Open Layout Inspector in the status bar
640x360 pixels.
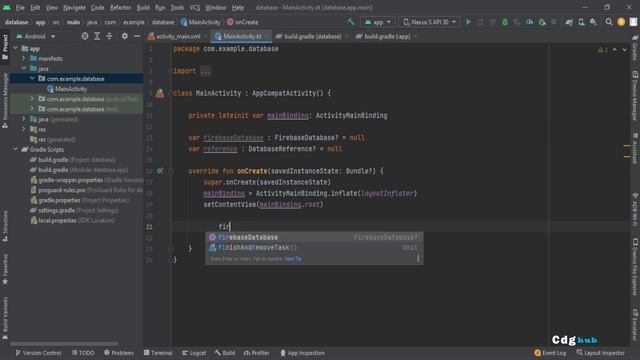600,353
